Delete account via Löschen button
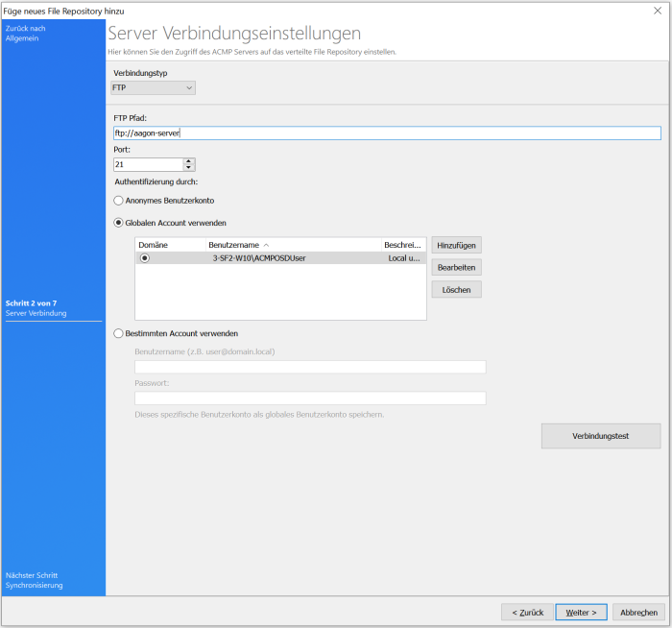Screen dimensions: 672x628 456,289
